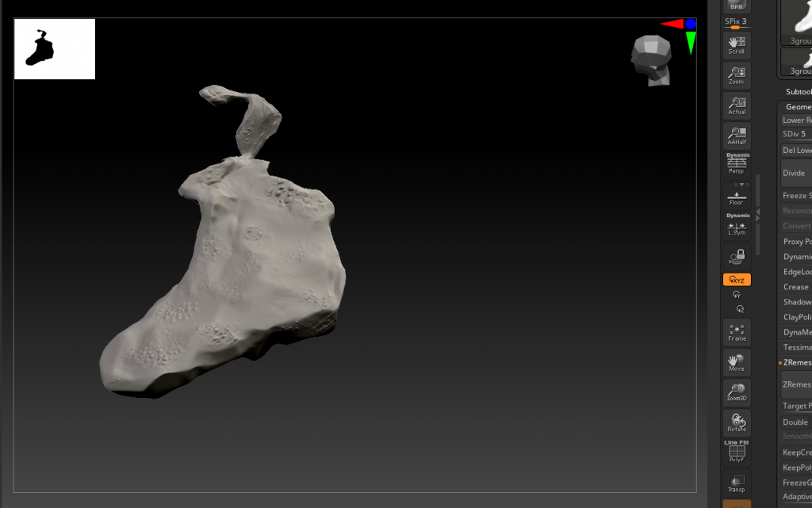
Task: Select the Zoom document icon
Action: (737, 75)
